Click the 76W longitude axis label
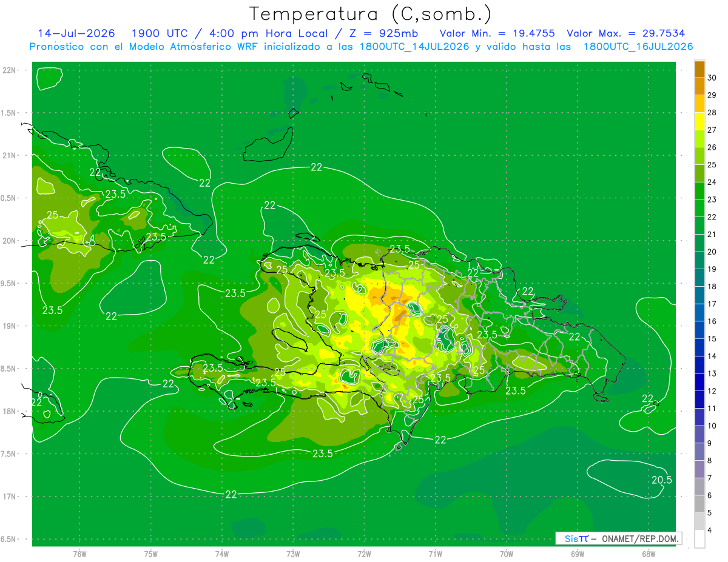The height and width of the screenshot is (562, 728). 79,554
